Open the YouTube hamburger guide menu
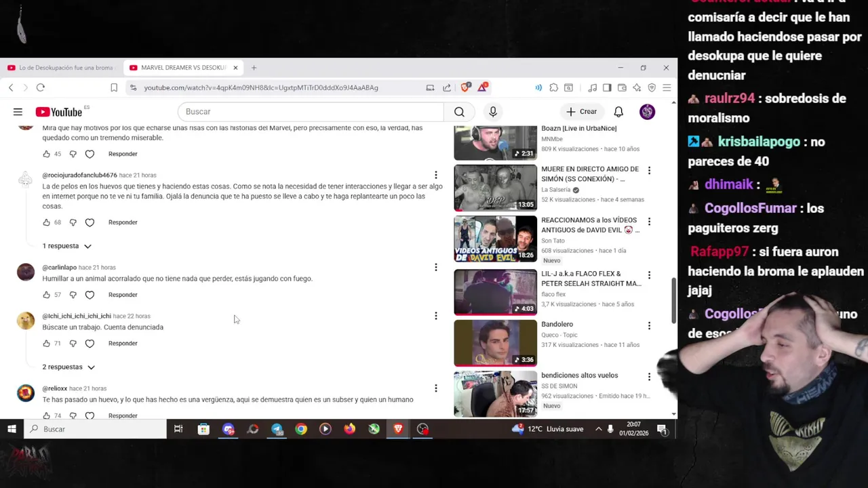This screenshot has height=488, width=868. click(18, 112)
